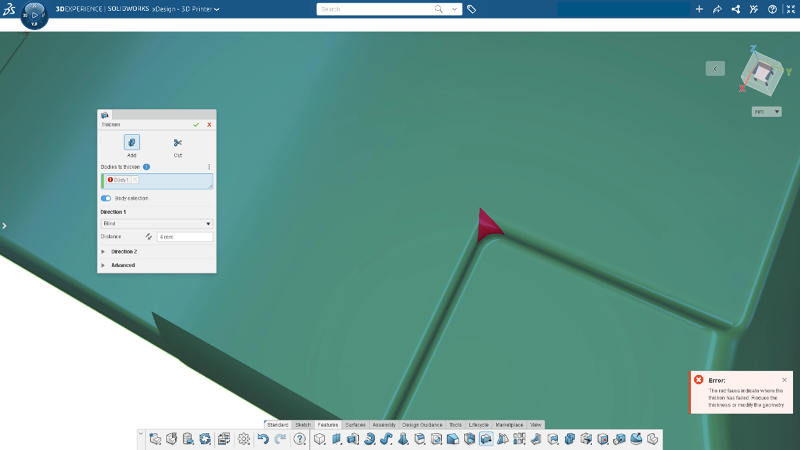Select the Cut scissors icon
This screenshot has height=450, width=800.
178,143
